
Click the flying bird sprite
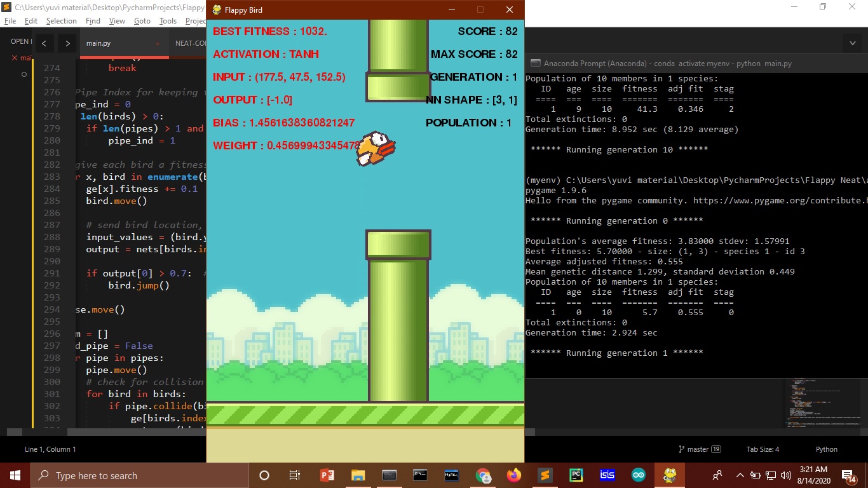coord(376,148)
